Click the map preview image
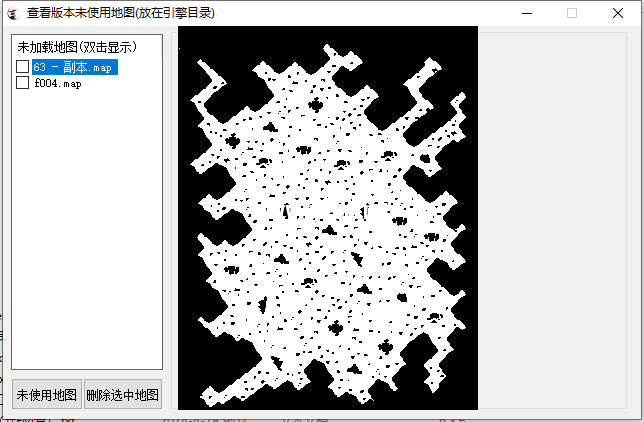 pos(328,218)
